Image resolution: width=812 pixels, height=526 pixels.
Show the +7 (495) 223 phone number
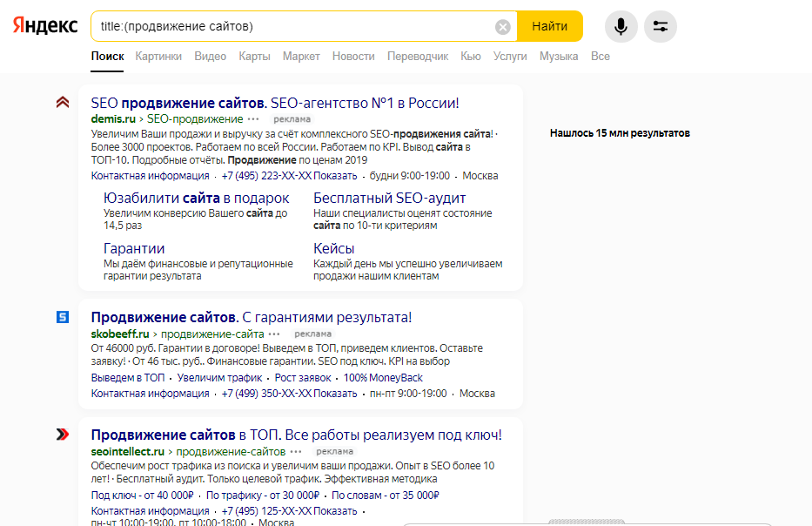289,176
